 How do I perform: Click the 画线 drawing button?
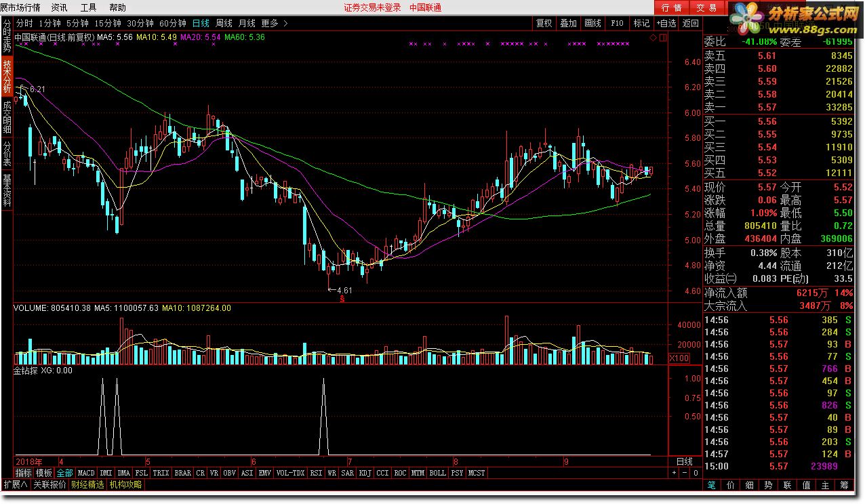pyautogui.click(x=592, y=23)
